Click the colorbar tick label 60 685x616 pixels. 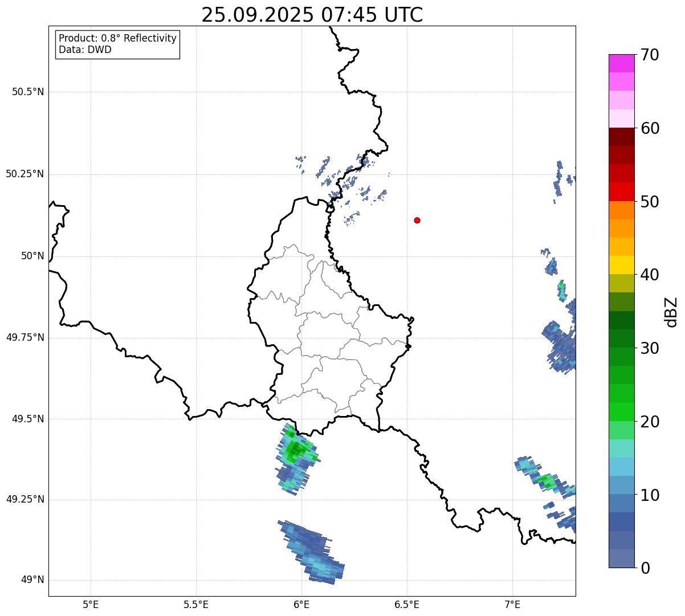[x=650, y=128]
